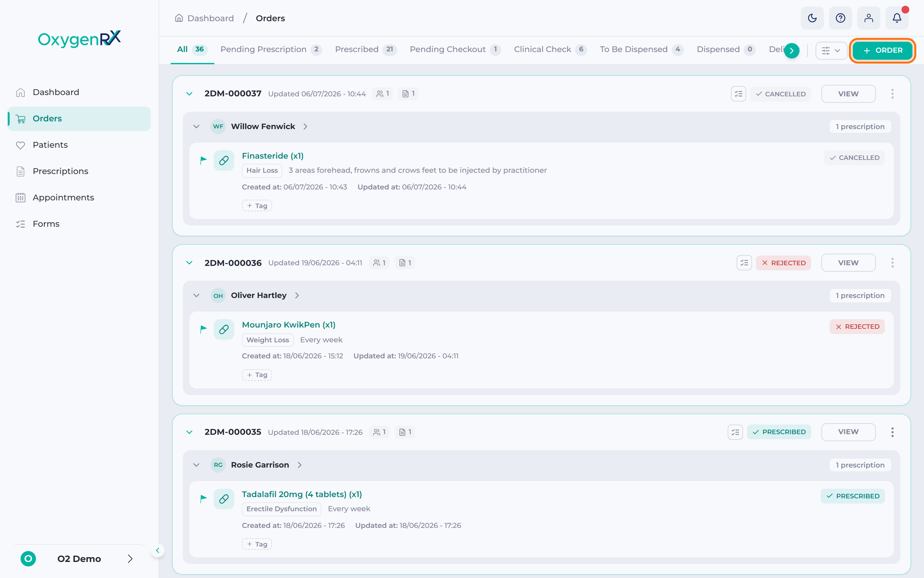Select the All orders tab
The image size is (924, 578).
click(192, 49)
